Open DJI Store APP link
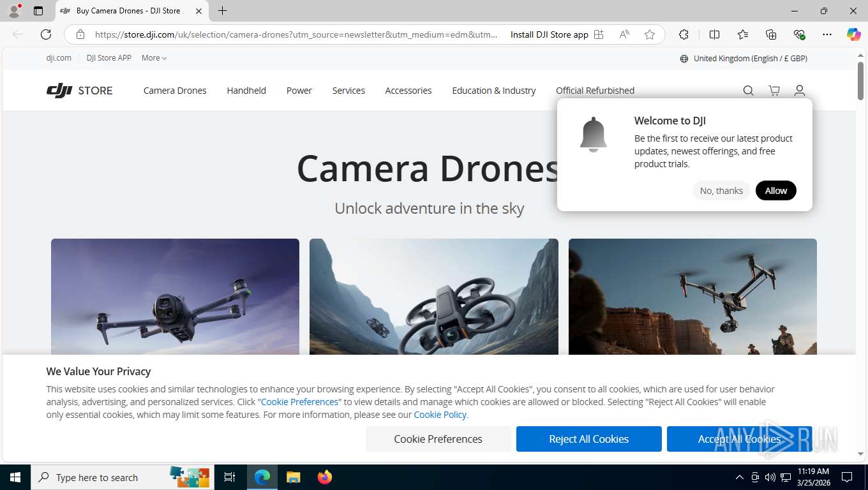This screenshot has width=868, height=490. [109, 58]
